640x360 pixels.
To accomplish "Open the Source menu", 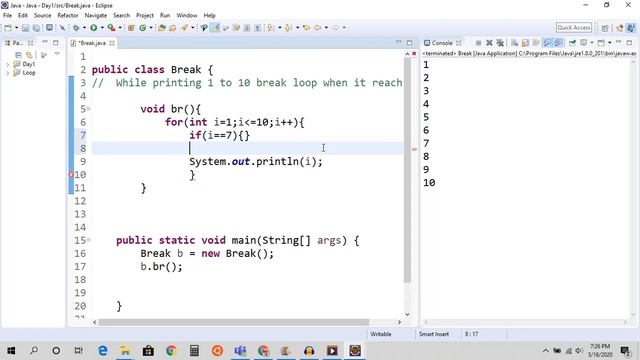I will (42, 16).
